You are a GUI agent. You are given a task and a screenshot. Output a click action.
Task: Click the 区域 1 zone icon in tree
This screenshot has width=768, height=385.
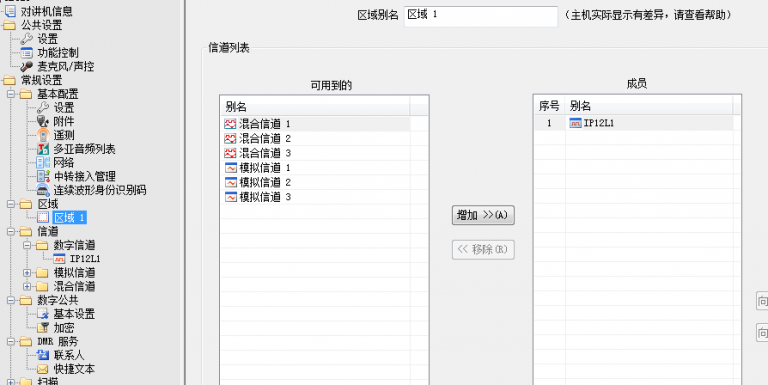pyautogui.click(x=43, y=217)
